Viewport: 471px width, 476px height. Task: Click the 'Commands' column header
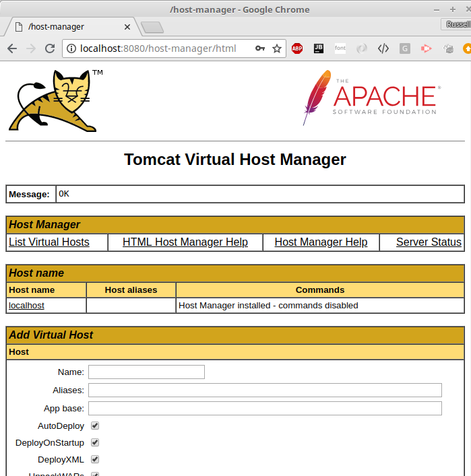click(320, 290)
